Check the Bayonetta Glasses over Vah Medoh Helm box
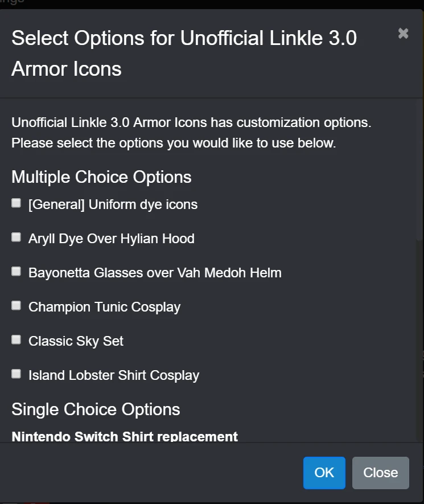This screenshot has height=504, width=424. 17,272
